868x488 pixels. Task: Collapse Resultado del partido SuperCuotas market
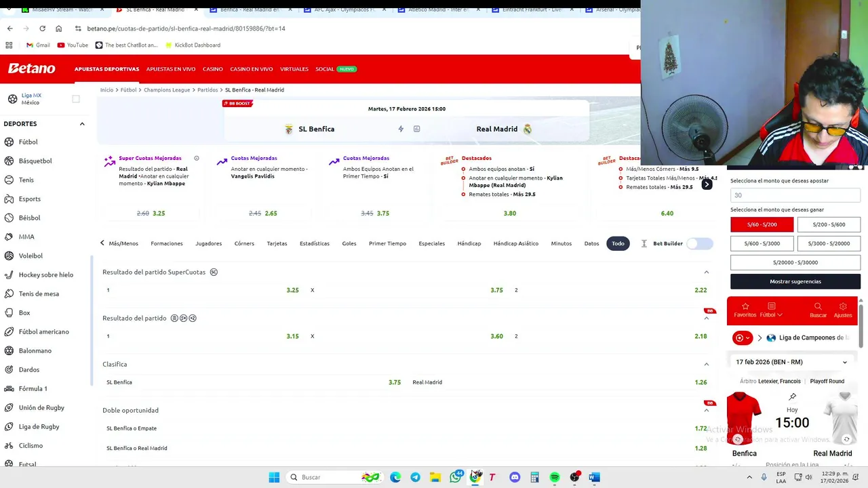coord(706,272)
